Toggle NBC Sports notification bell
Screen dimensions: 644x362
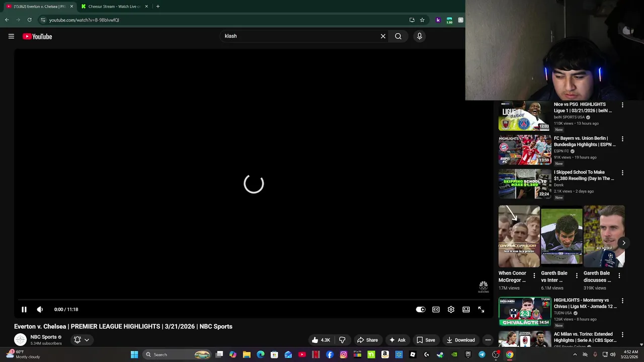coord(77,340)
